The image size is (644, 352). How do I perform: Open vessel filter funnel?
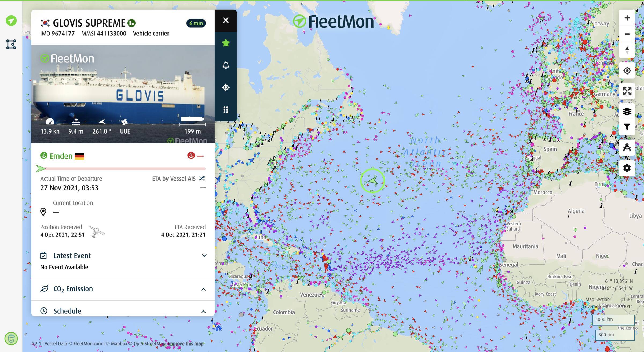pos(627,127)
